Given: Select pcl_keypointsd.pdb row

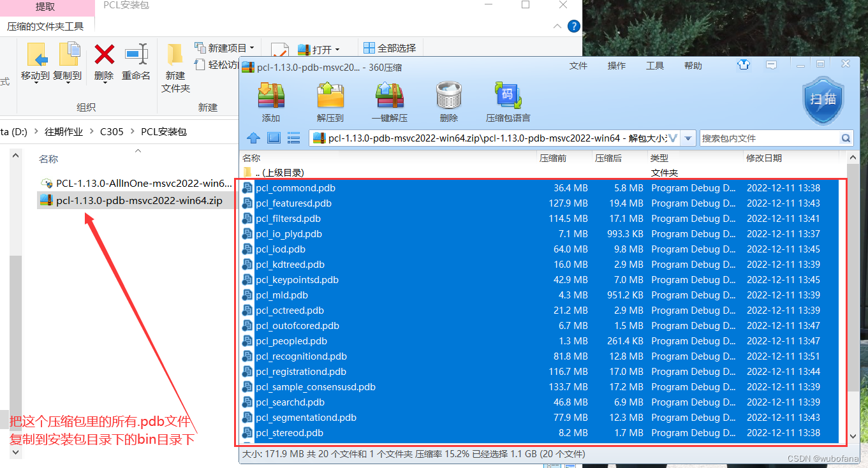Looking at the screenshot, I should coord(540,280).
